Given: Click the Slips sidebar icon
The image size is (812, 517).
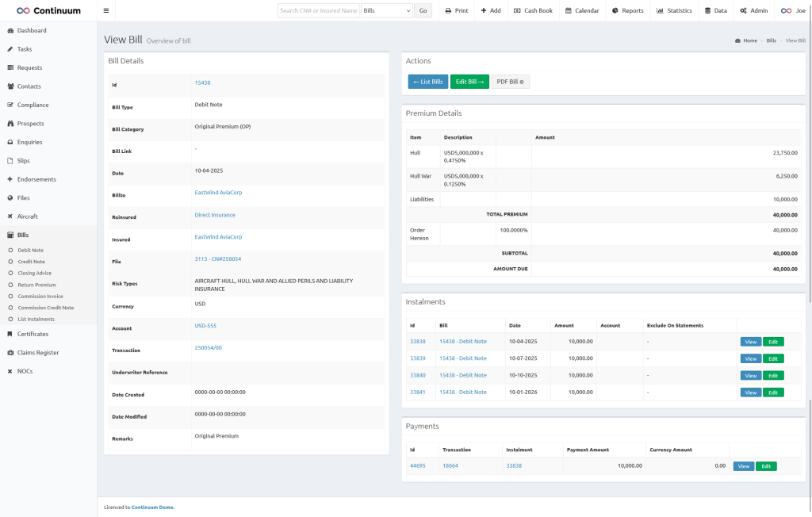Looking at the screenshot, I should [x=10, y=161].
